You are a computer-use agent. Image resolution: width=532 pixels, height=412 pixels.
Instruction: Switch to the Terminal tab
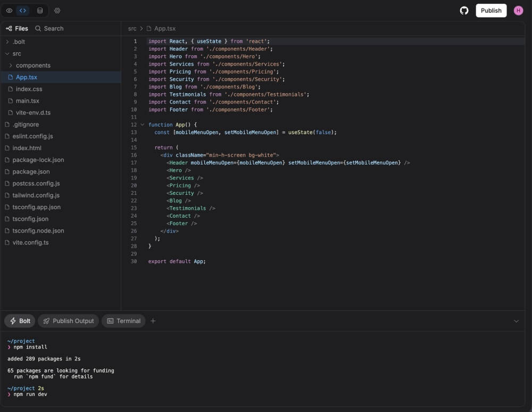[123, 321]
